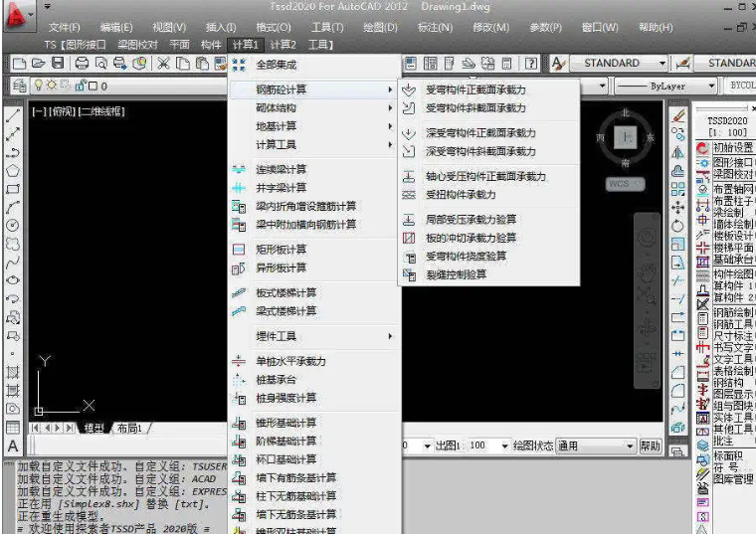Click 图库管理 in the TSSD panel
Viewport: 756px width, 535px height.
[733, 479]
